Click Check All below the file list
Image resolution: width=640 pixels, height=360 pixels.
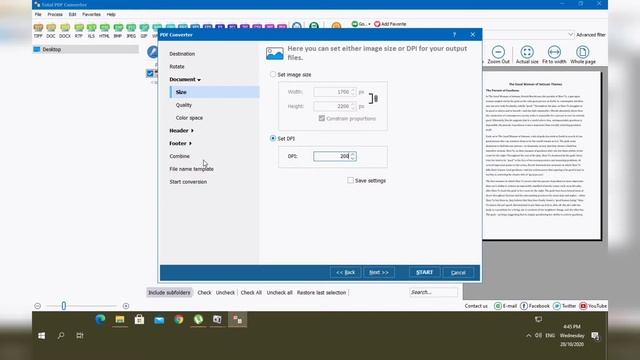click(251, 293)
